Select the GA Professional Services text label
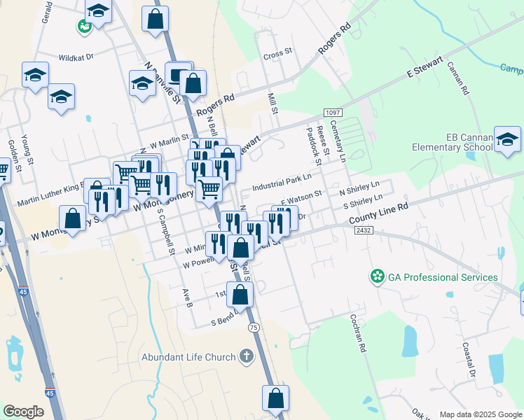524x420 pixels. (443, 277)
